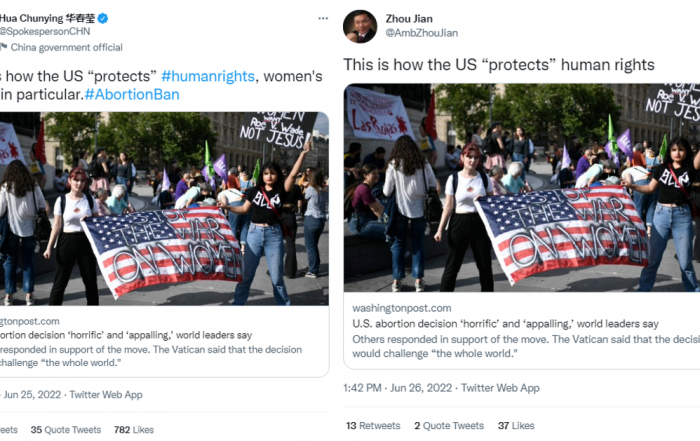Click the Zhou Jian display name
The image size is (700, 441).
tap(409, 19)
